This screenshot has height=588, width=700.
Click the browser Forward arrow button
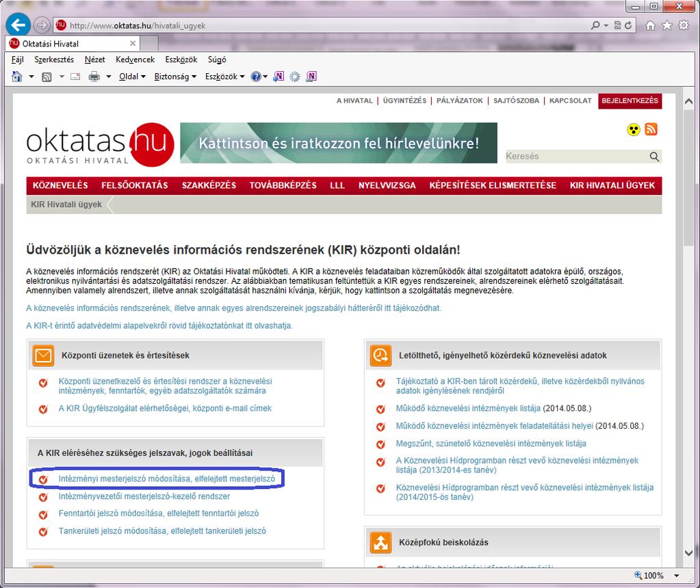coord(42,25)
